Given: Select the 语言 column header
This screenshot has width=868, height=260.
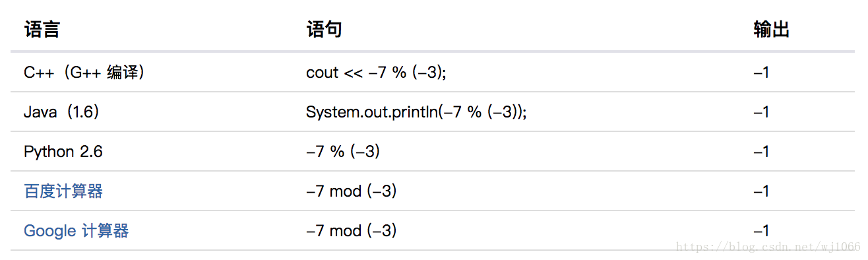Looking at the screenshot, I should (x=42, y=30).
